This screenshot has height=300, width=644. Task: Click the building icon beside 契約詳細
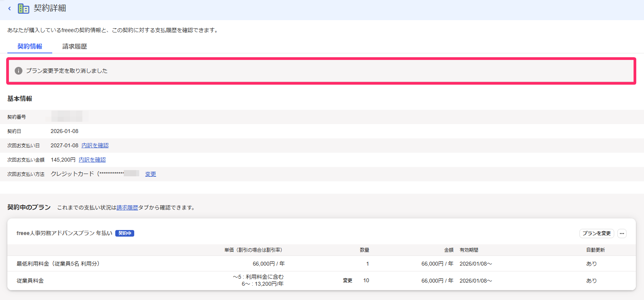(x=24, y=9)
